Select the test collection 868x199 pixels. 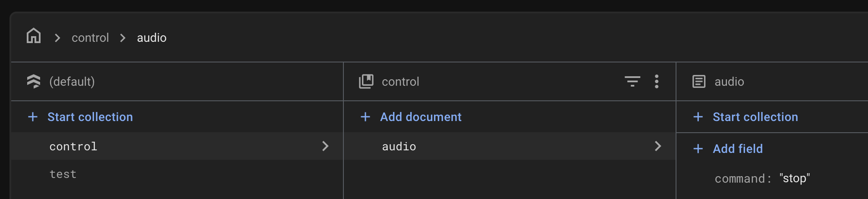[x=63, y=174]
